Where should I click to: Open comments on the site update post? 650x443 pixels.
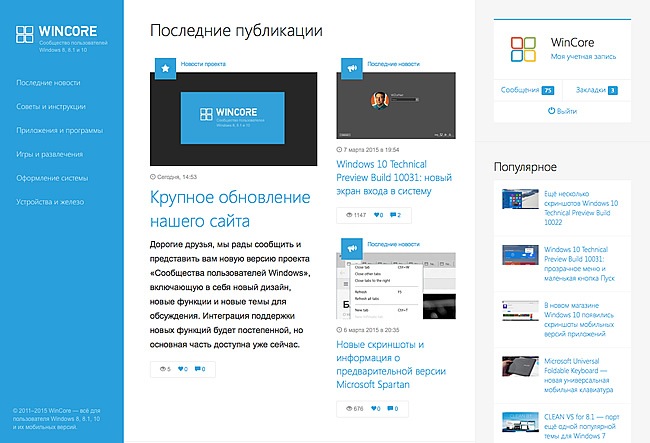pyautogui.click(x=200, y=369)
